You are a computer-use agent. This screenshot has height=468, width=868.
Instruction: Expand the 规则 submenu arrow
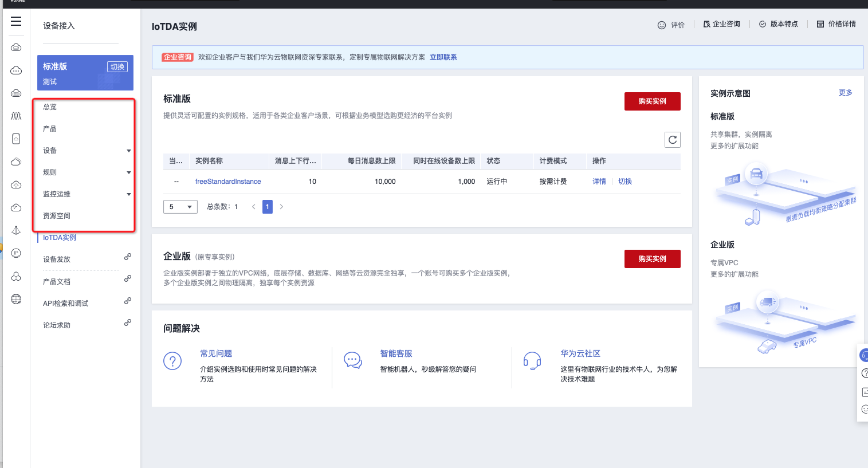(x=129, y=172)
